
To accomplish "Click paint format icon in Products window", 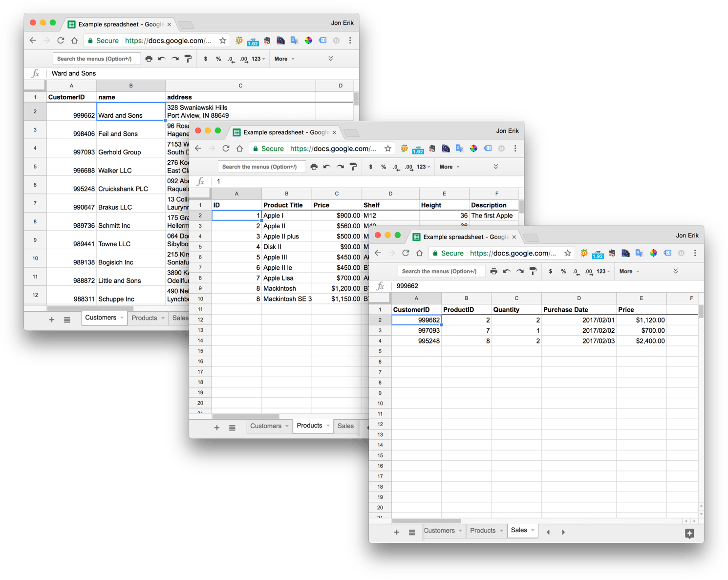I will click(353, 167).
